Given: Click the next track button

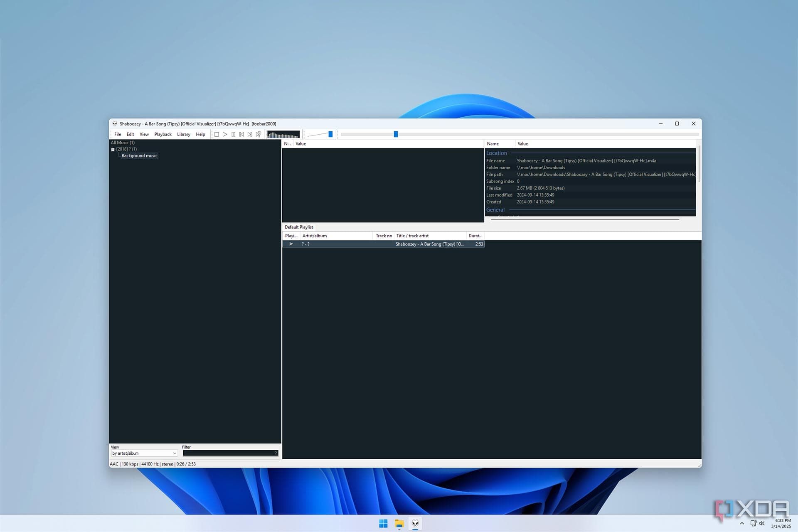Looking at the screenshot, I should coord(250,134).
